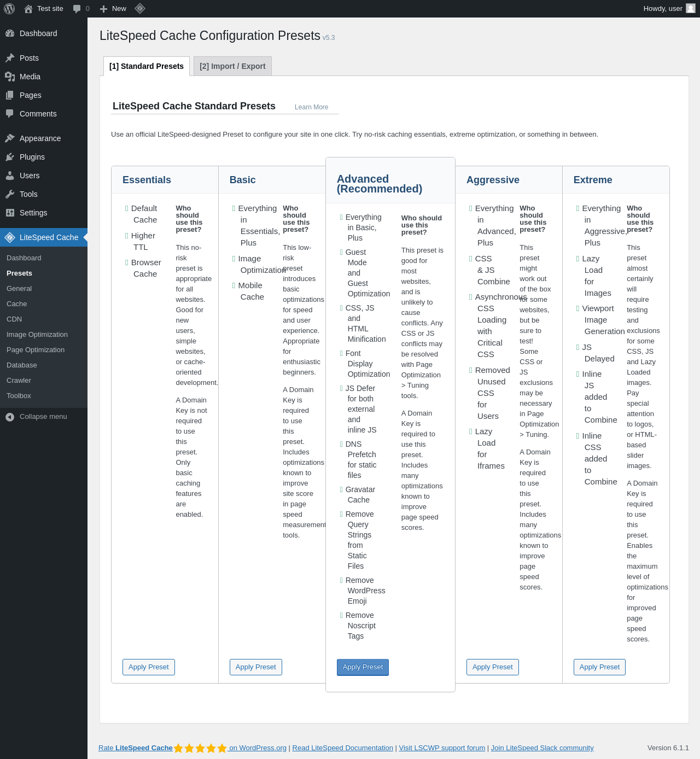Open the Page Optimization submenu item
This screenshot has height=759, width=700.
coord(36,350)
